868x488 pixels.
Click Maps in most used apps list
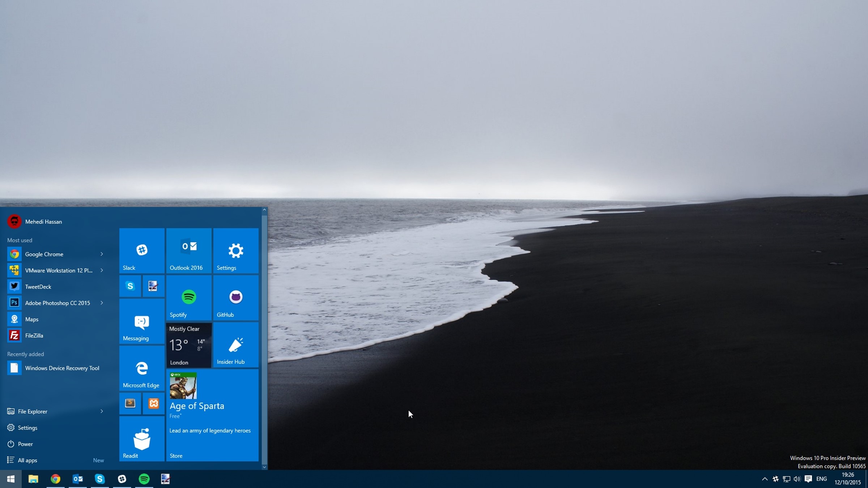click(x=31, y=319)
